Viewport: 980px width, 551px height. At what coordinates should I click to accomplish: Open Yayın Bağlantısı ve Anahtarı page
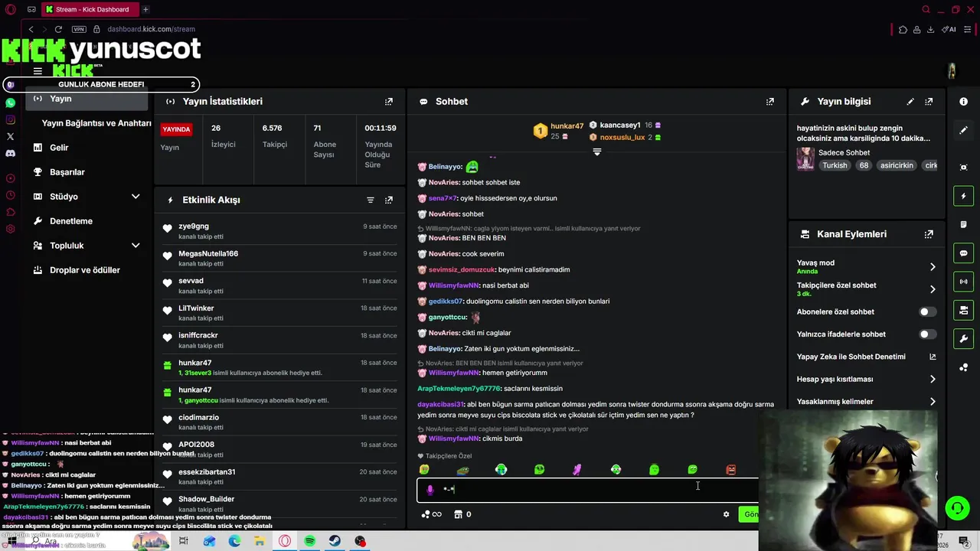(x=96, y=123)
